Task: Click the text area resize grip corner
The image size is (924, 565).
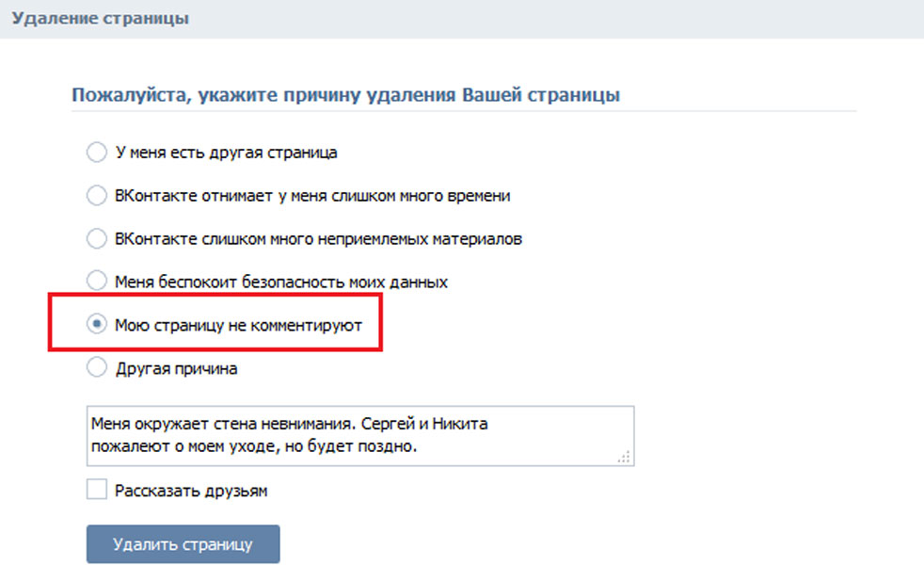Action: click(624, 457)
